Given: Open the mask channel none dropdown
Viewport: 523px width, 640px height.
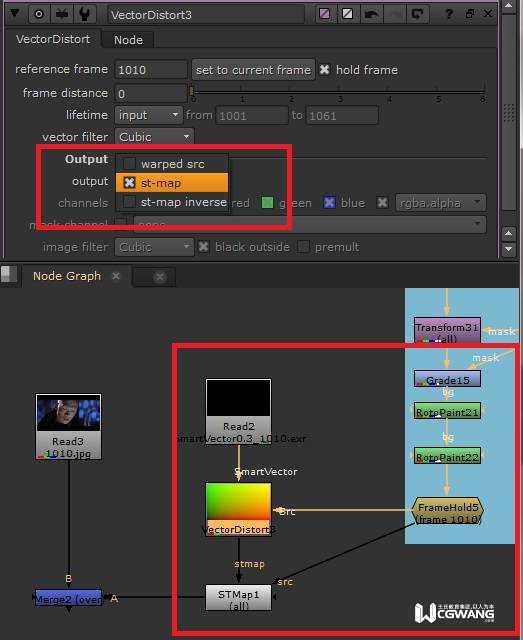Looking at the screenshot, I should pyautogui.click(x=310, y=224).
